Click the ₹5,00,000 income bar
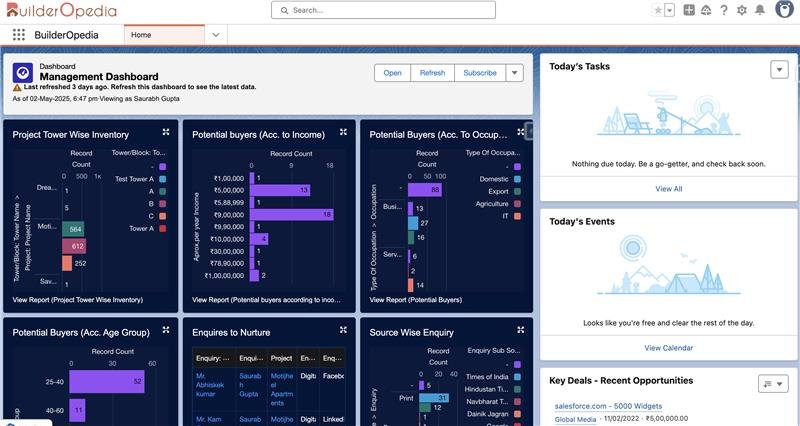The height and width of the screenshot is (426, 800). (280, 190)
